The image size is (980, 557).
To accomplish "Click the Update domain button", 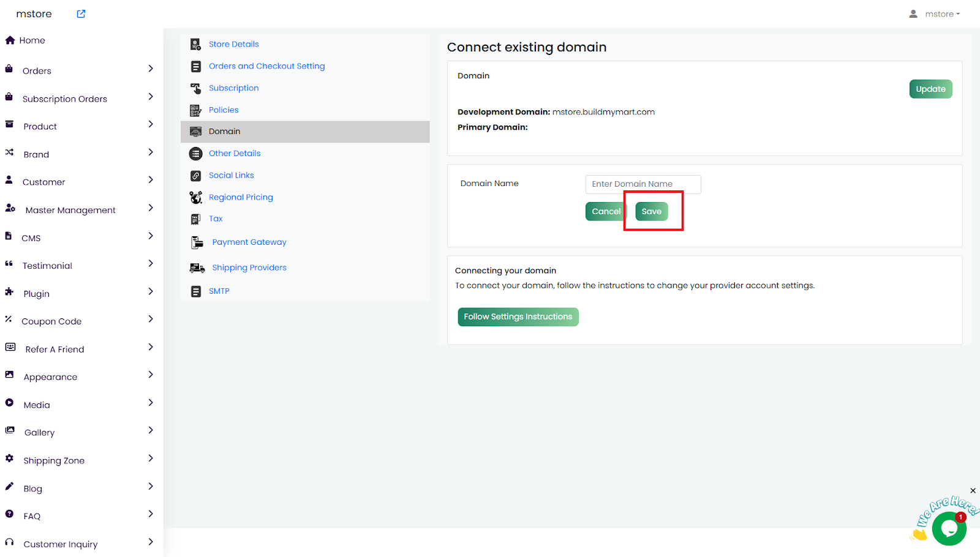I will (930, 89).
